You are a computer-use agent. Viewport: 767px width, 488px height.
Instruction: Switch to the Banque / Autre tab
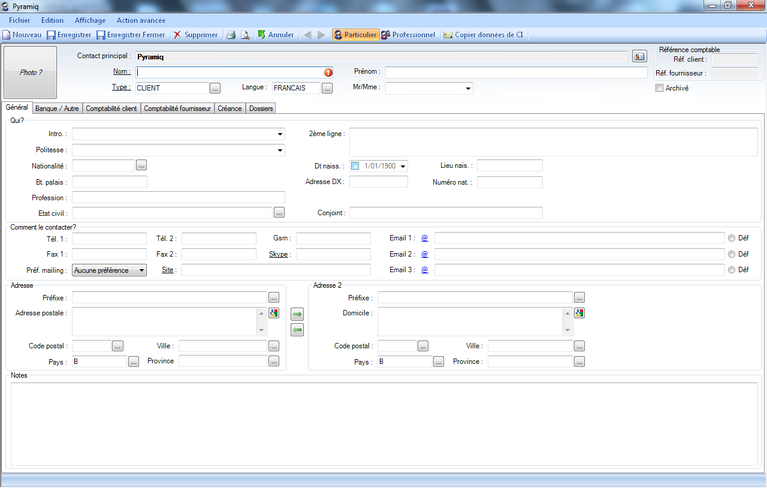click(x=57, y=108)
